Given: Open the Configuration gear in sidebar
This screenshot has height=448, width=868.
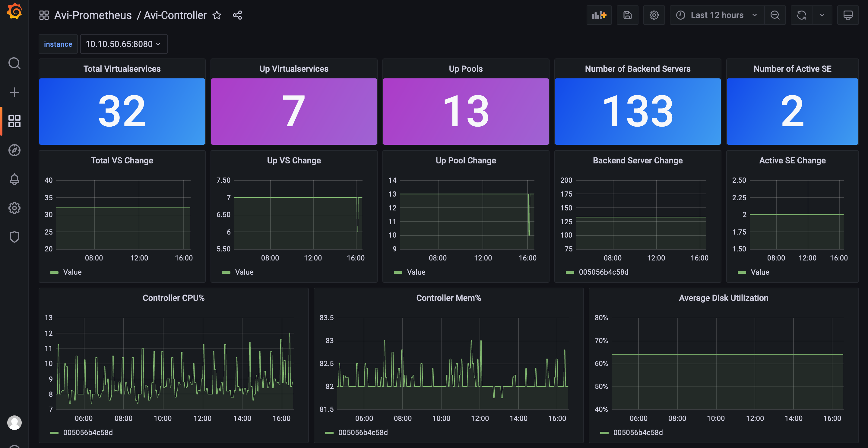Looking at the screenshot, I should 14,208.
